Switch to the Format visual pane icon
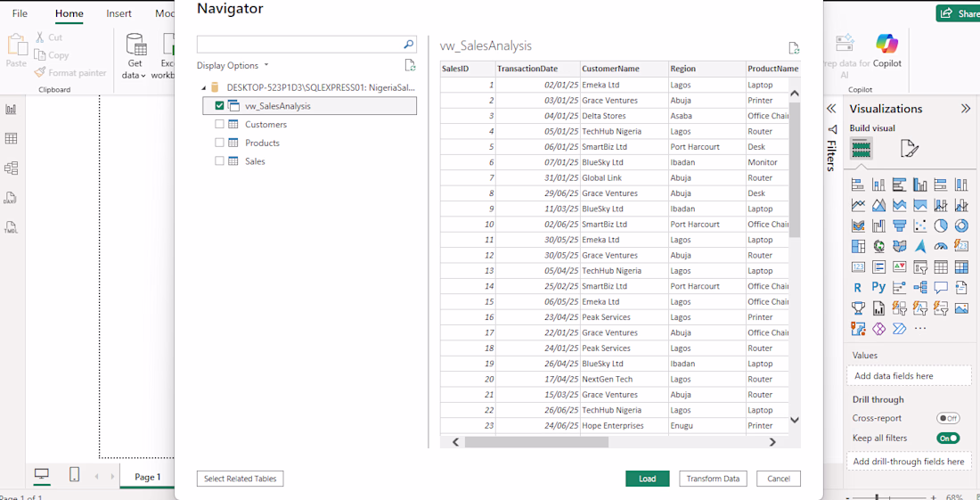Image resolution: width=980 pixels, height=500 pixels. coord(910,148)
